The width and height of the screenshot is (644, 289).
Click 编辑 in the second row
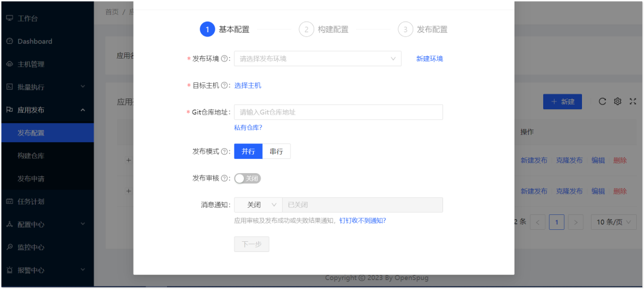click(x=598, y=191)
